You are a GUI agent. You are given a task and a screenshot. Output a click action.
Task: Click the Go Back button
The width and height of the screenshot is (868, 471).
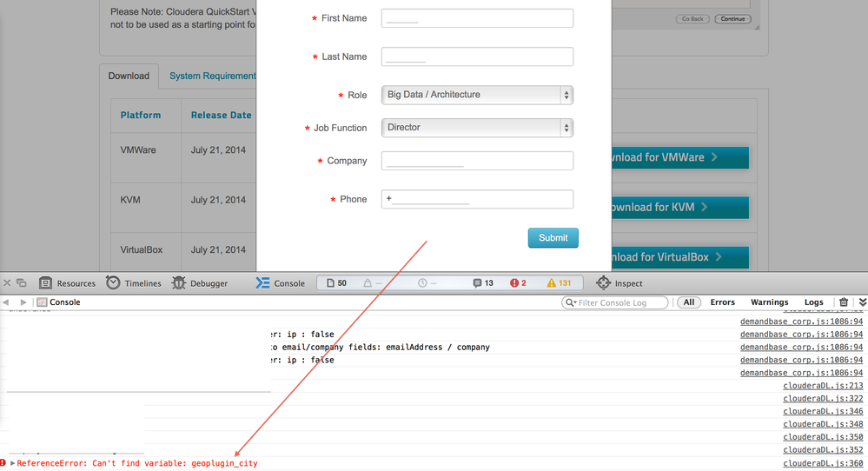click(692, 19)
